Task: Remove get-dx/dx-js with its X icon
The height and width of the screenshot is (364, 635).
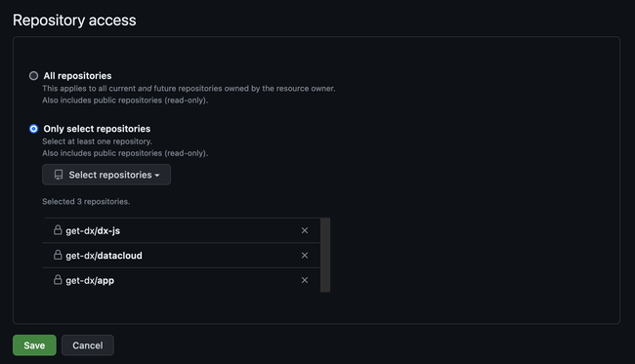Action: coord(305,230)
